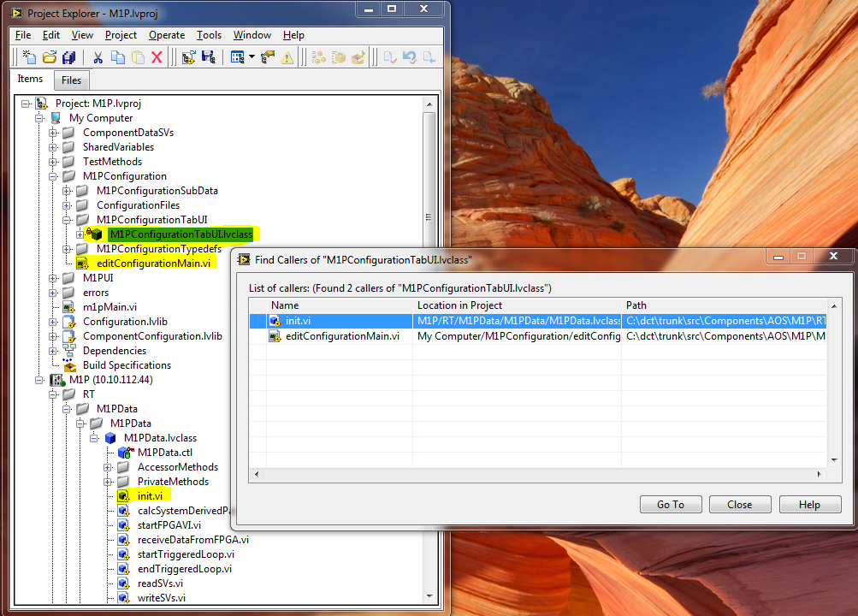Click the yellow warning triangle icon
The height and width of the screenshot is (616, 858).
[x=287, y=57]
